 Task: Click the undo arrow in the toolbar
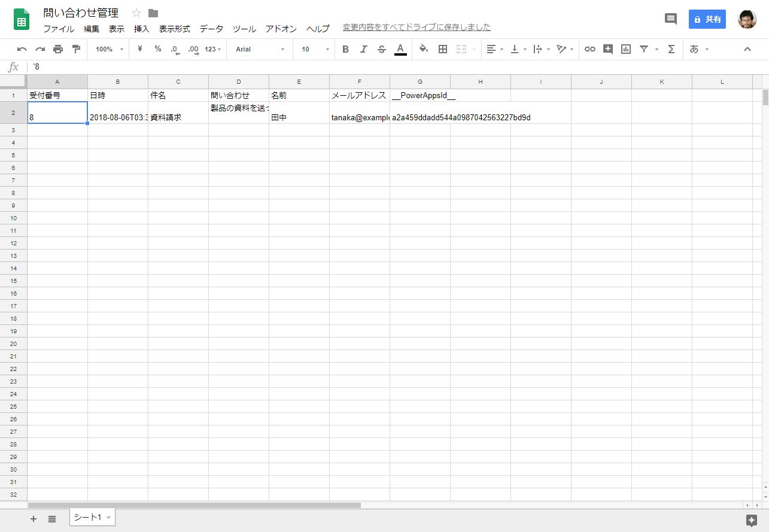coord(22,49)
